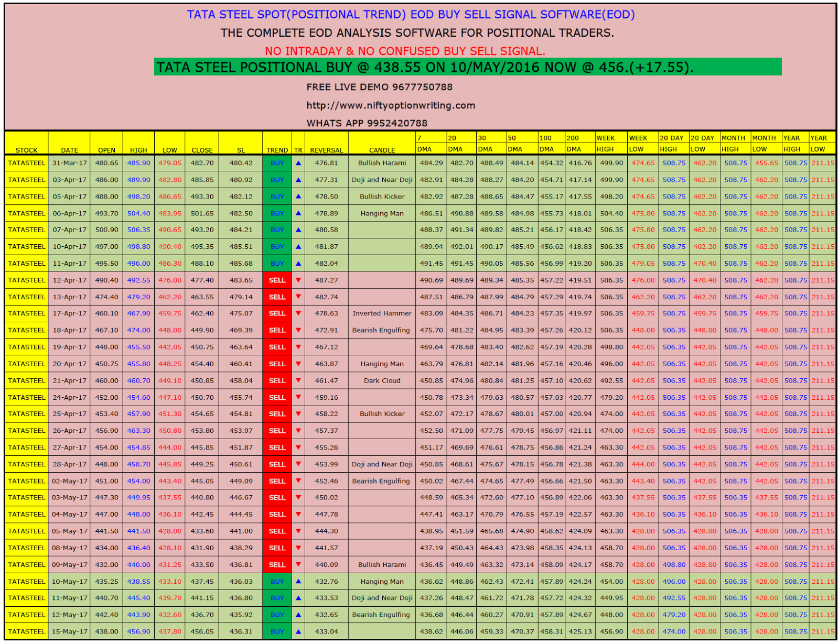
Task: Click the down-trend arrow for 28-Apr-17
Action: pos(298,464)
